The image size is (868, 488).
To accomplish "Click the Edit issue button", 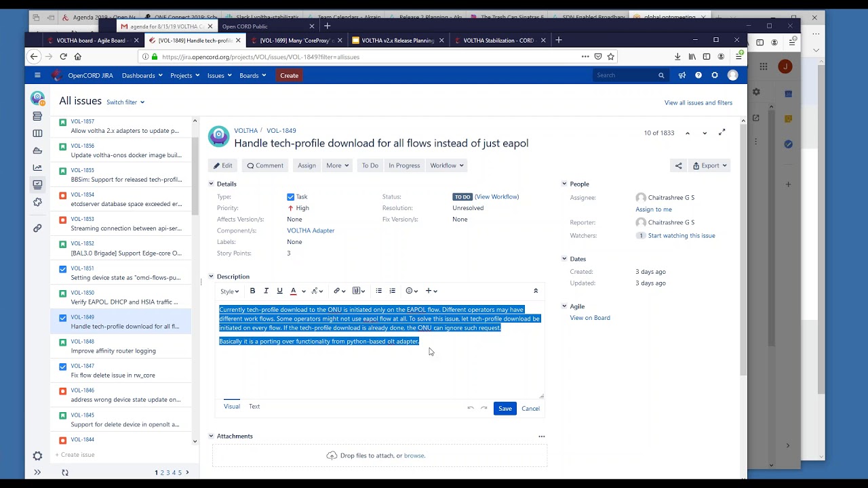I will tap(223, 165).
